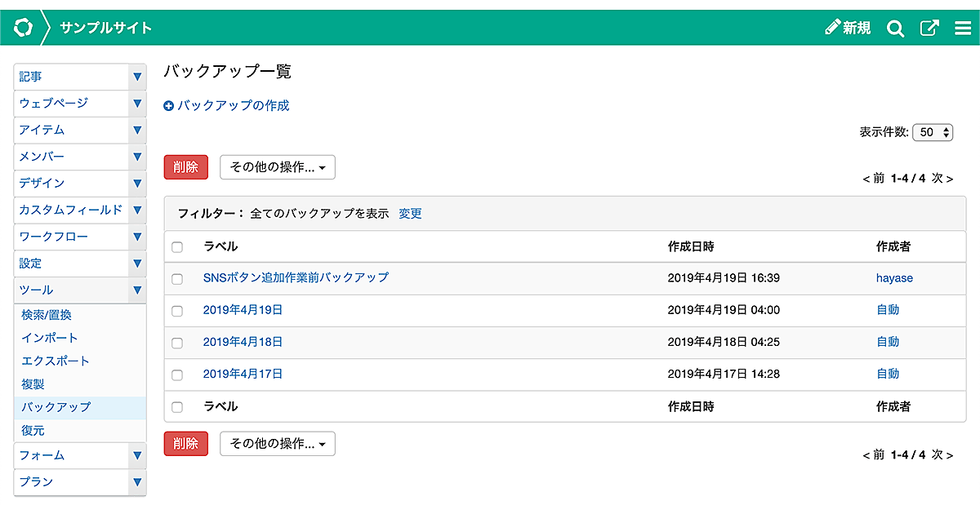
Task: Open the top その他の操作 dropdown
Action: [x=278, y=167]
